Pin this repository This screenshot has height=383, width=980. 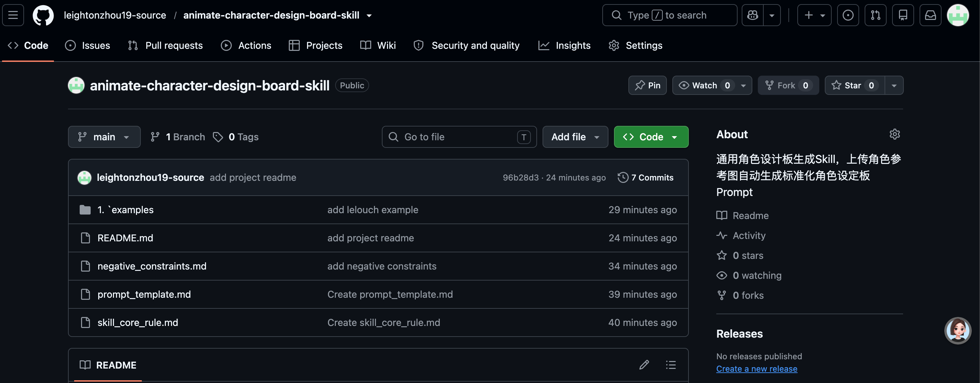point(647,85)
